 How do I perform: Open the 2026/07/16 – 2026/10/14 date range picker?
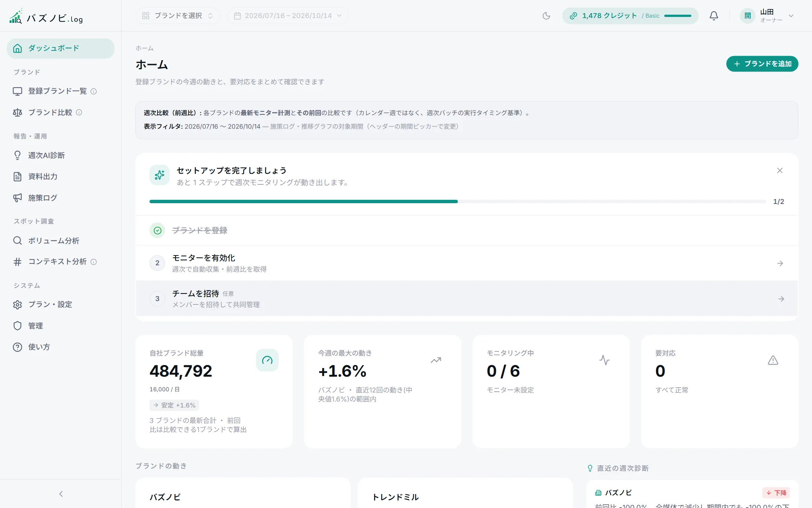coord(288,16)
